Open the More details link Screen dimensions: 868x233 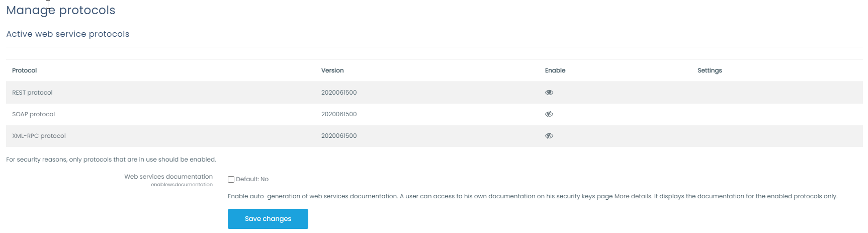[633, 196]
